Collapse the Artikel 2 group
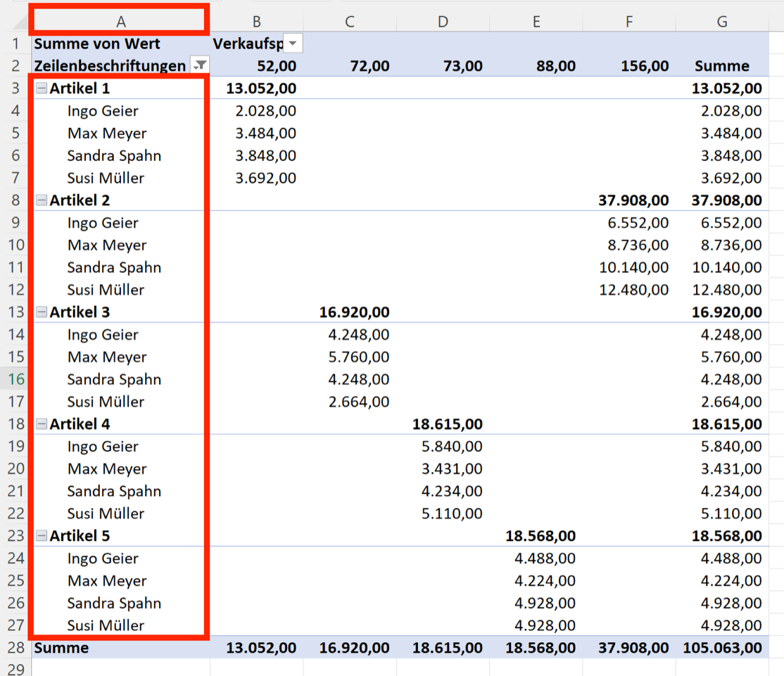The width and height of the screenshot is (784, 676). [x=42, y=200]
